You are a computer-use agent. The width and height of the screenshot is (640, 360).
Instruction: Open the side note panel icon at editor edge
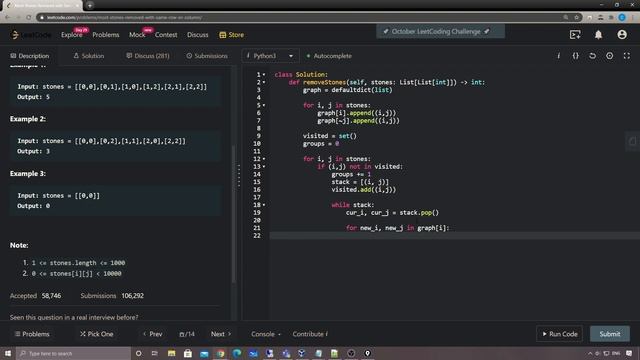pos(632,142)
